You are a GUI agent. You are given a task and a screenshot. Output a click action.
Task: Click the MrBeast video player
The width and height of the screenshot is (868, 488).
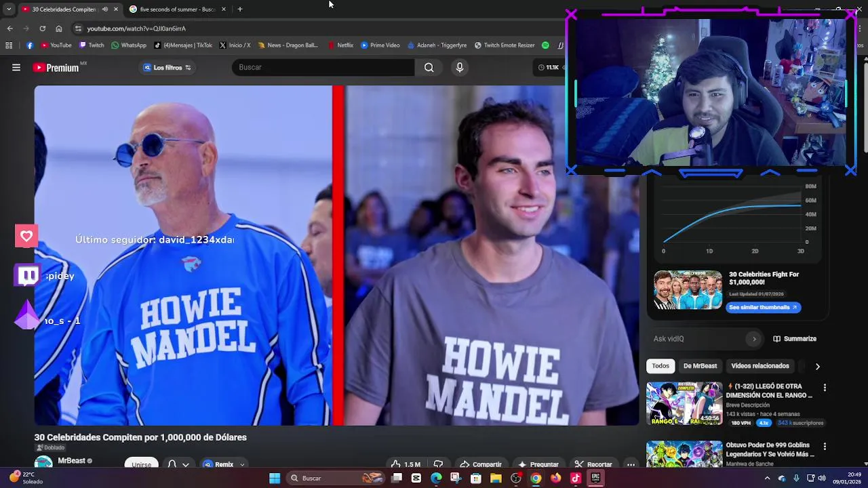(x=336, y=256)
